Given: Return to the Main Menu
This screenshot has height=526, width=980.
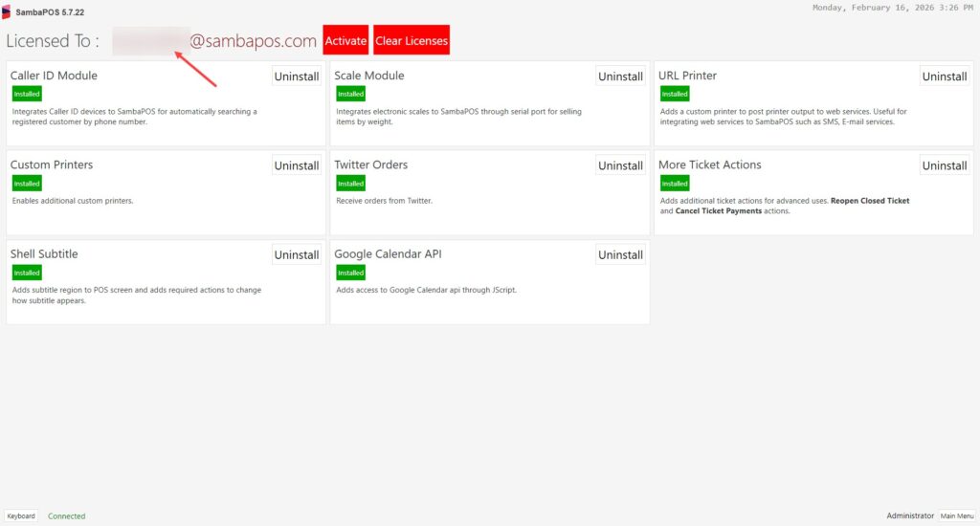Looking at the screenshot, I should [956, 516].
